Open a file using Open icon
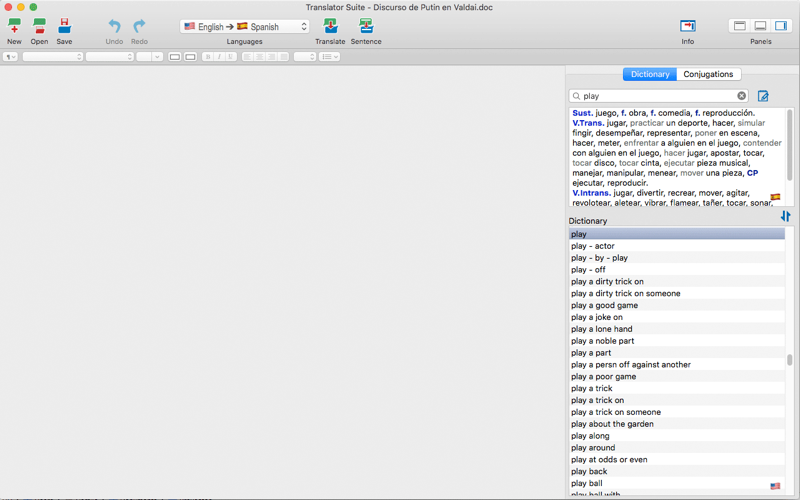This screenshot has height=500, width=800. pos(39,26)
